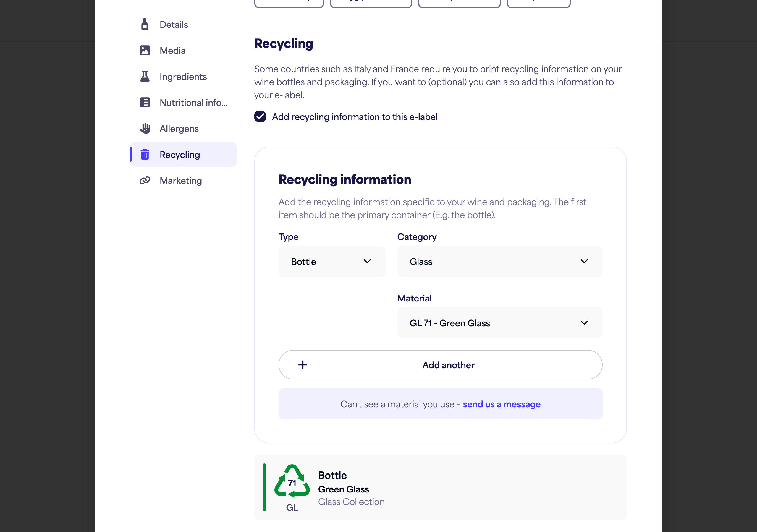Open the Category dropdown showing Glass
The image size is (757, 532).
499,261
